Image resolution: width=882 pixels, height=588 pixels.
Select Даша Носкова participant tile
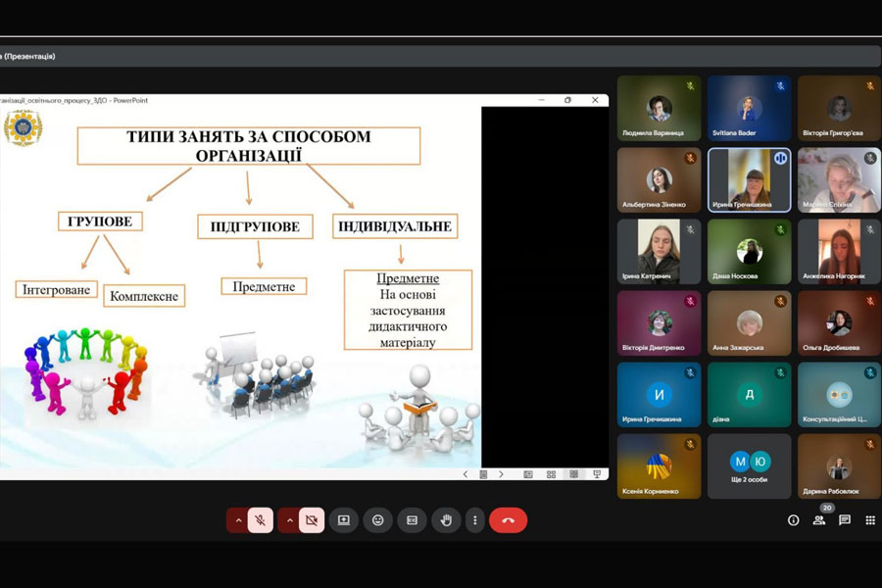[x=750, y=252]
